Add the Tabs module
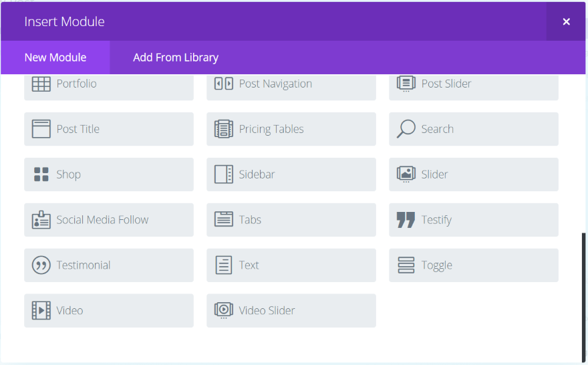Screen dimensions: 588x365 pos(291,220)
